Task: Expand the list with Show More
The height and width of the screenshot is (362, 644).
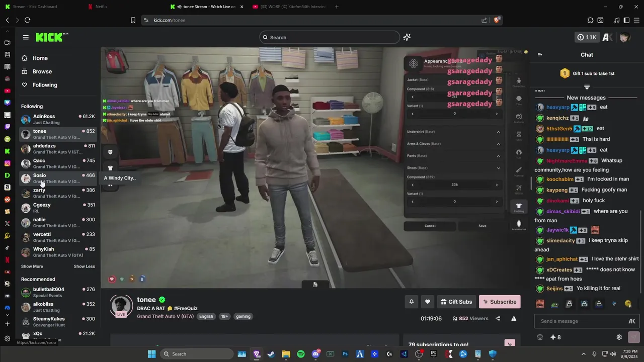Action: pos(32,266)
